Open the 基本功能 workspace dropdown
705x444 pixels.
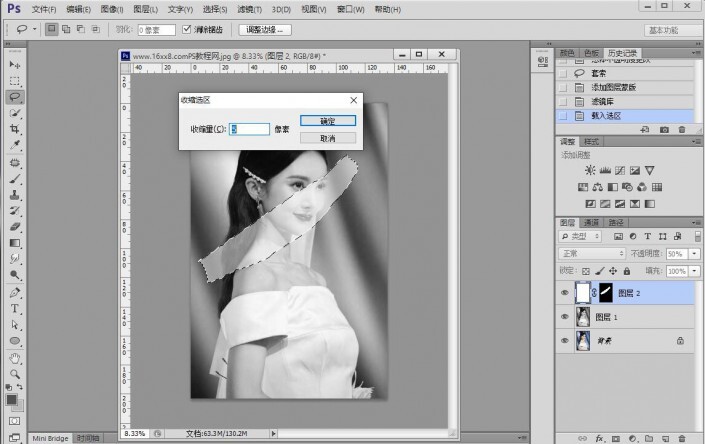click(668, 30)
